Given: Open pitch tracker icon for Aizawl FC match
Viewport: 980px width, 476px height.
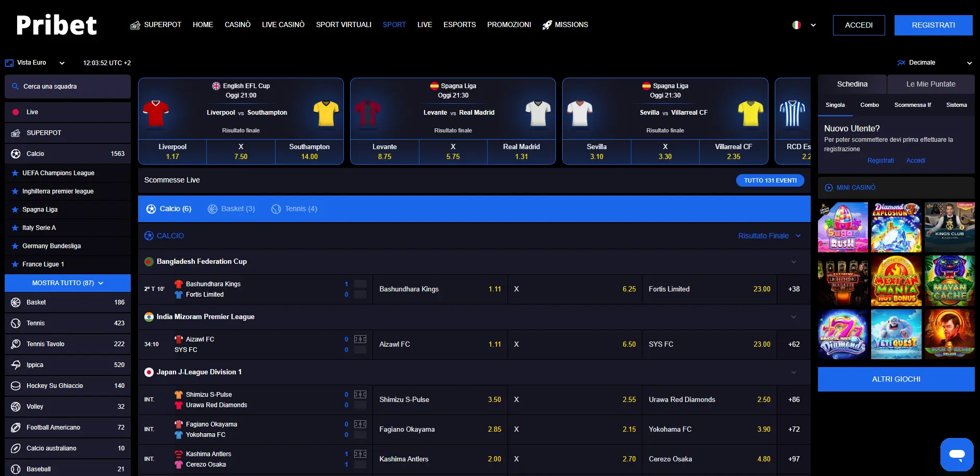Looking at the screenshot, I should point(360,339).
